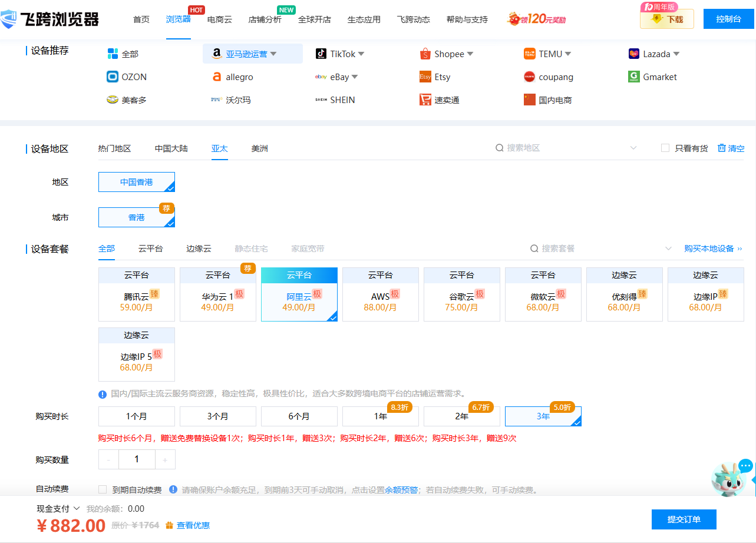Image resolution: width=756 pixels, height=543 pixels.
Task: Select the 1年 purchase duration option
Action: (x=380, y=416)
